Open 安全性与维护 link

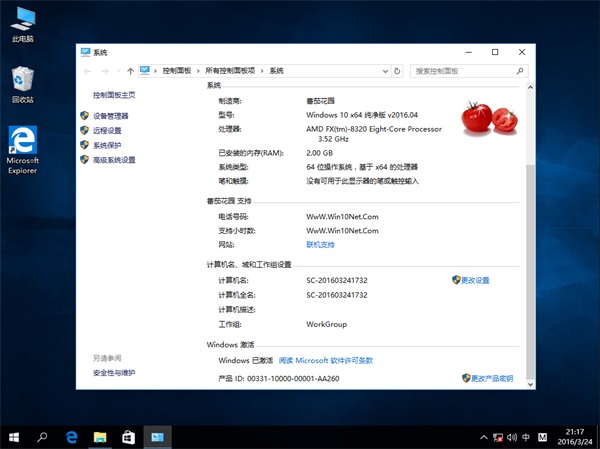point(114,372)
